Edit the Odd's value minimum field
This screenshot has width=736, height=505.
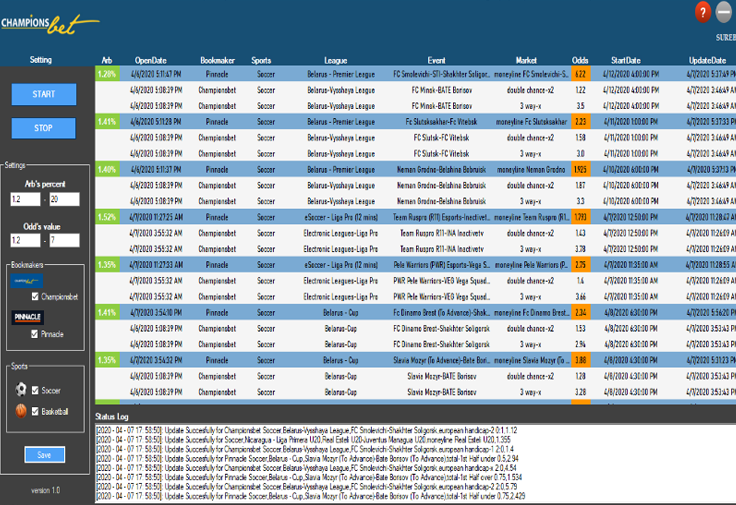25,240
